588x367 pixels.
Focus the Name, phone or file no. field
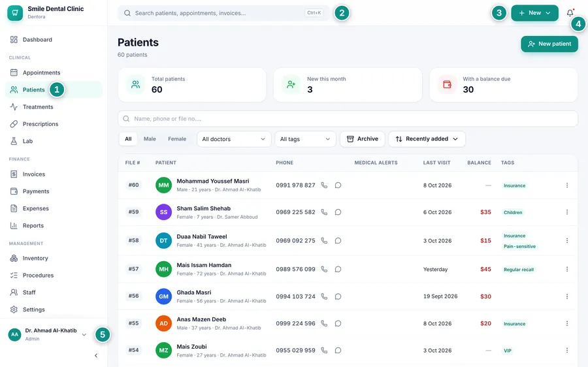pos(348,119)
